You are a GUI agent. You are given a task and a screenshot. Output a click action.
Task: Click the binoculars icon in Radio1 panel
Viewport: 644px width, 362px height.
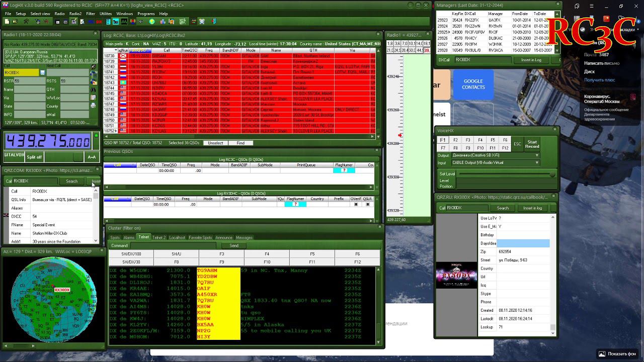(93, 89)
